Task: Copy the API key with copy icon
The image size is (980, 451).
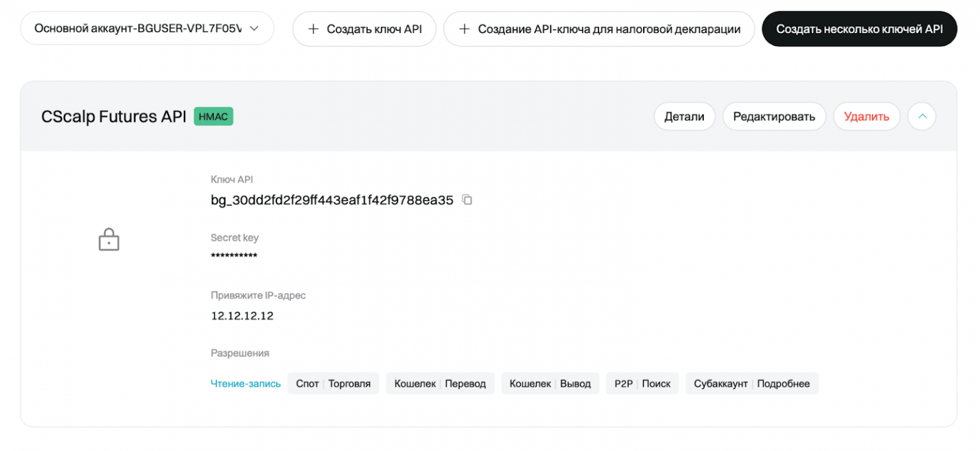Action: tap(467, 200)
